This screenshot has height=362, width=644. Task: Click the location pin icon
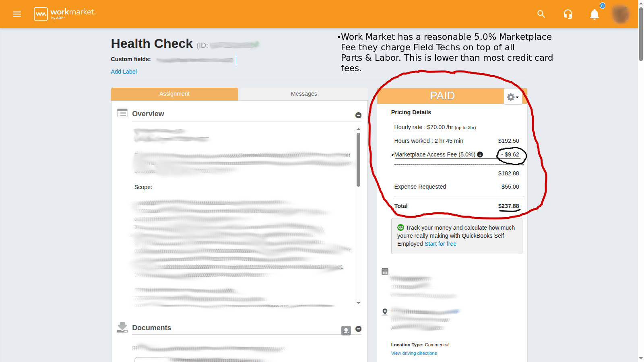coord(385,312)
